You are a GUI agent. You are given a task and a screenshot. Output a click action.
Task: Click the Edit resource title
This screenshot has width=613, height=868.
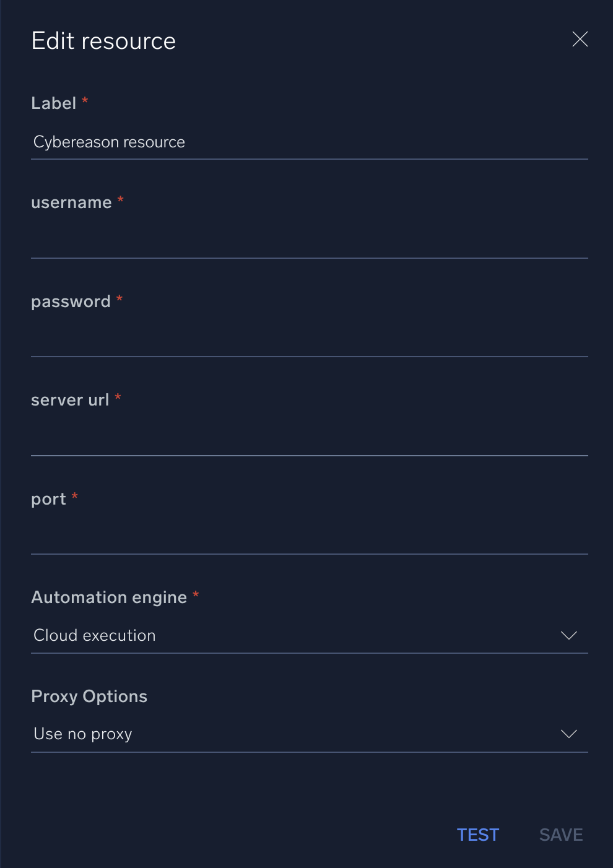tap(103, 40)
